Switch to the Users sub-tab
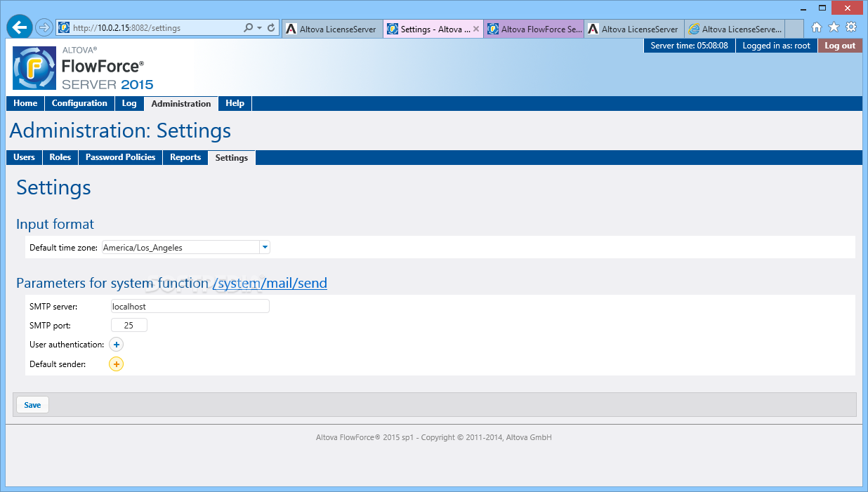This screenshot has width=868, height=492. pyautogui.click(x=24, y=157)
